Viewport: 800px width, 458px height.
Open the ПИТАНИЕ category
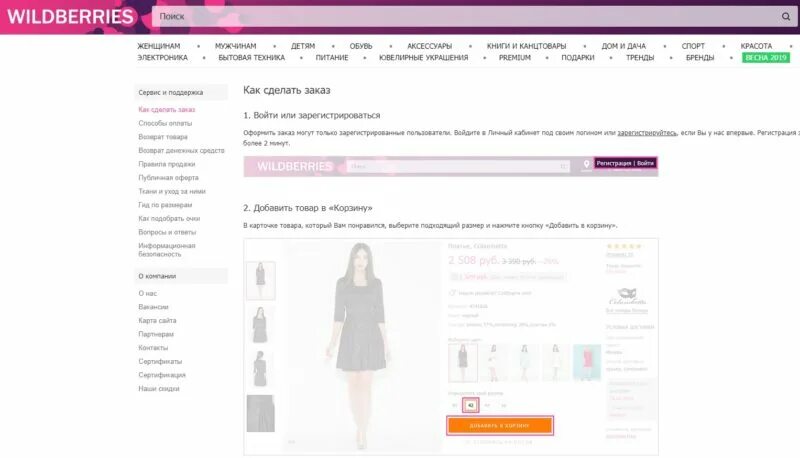click(x=332, y=58)
